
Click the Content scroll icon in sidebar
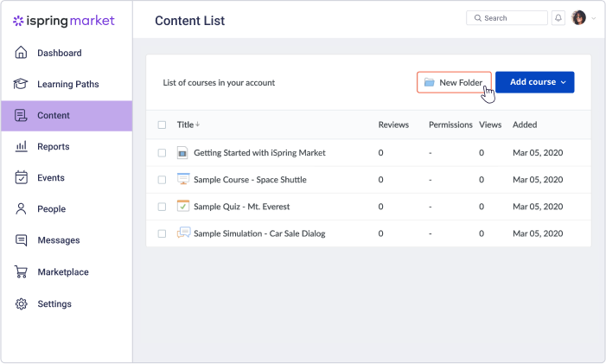point(21,115)
